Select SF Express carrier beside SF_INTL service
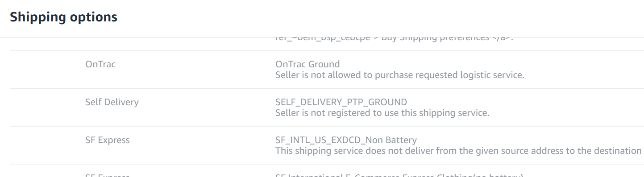This screenshot has height=177, width=644. 108,140
